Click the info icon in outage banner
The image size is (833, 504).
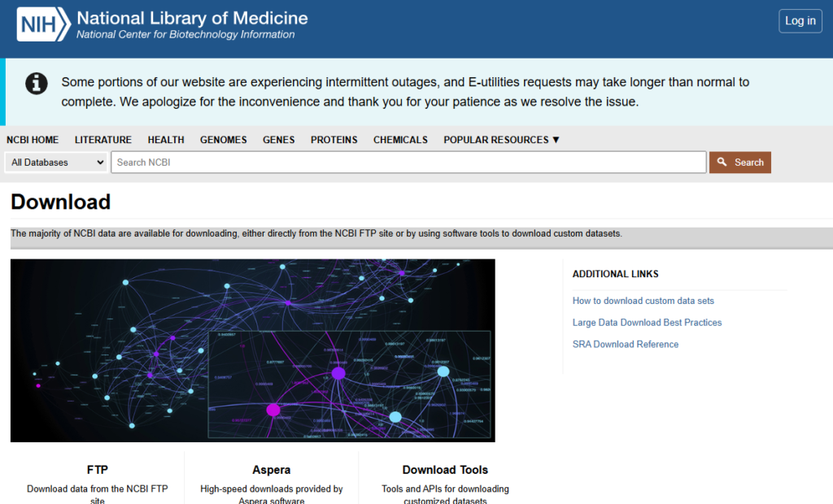click(x=36, y=83)
